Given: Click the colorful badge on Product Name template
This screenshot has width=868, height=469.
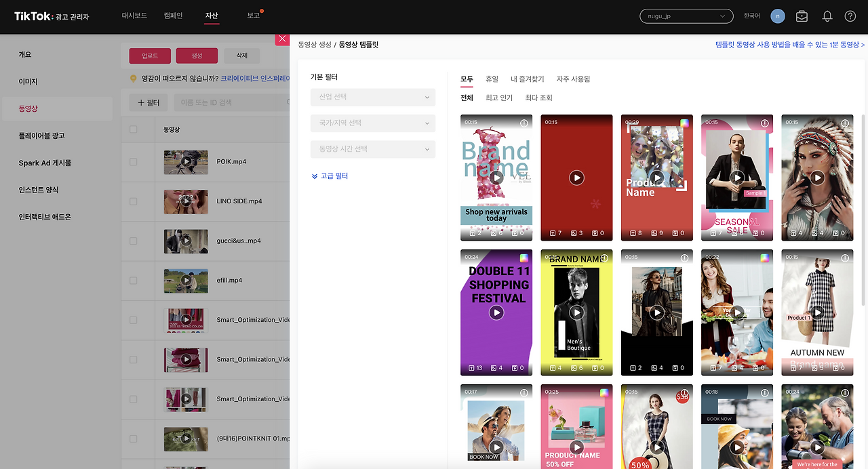Looking at the screenshot, I should pyautogui.click(x=684, y=123).
